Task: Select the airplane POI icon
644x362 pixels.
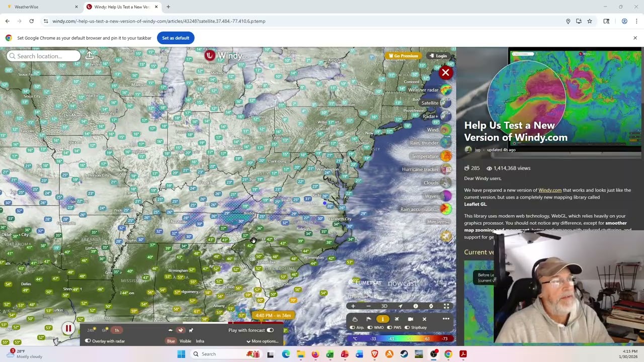Action: (396, 319)
